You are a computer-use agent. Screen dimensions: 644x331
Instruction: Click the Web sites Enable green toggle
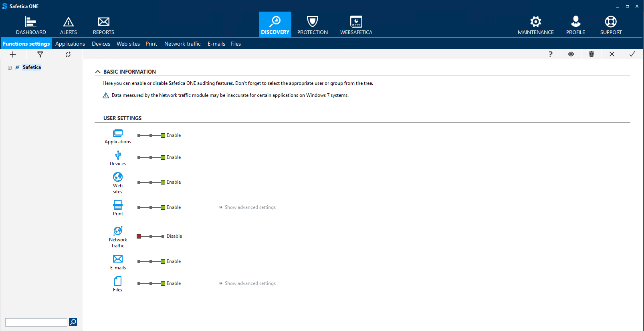tap(163, 183)
